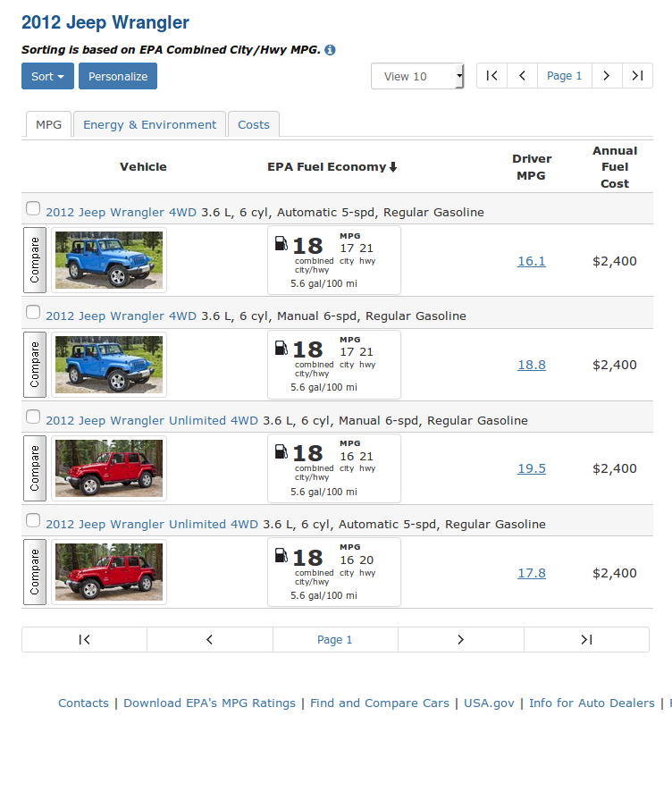The height and width of the screenshot is (800, 672).
Task: Open the Sort dropdown menu
Action: tap(47, 76)
